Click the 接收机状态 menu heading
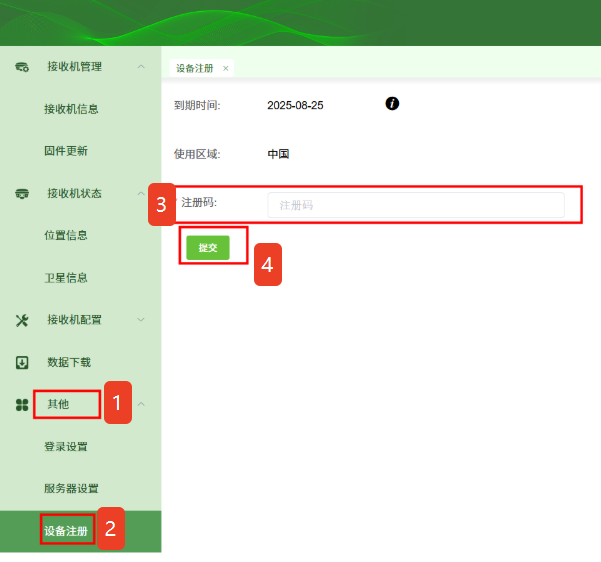This screenshot has height=562, width=601. tap(74, 193)
